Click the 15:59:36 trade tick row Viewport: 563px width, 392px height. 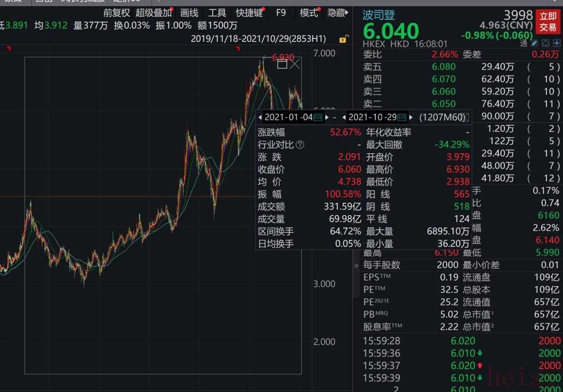point(461,353)
